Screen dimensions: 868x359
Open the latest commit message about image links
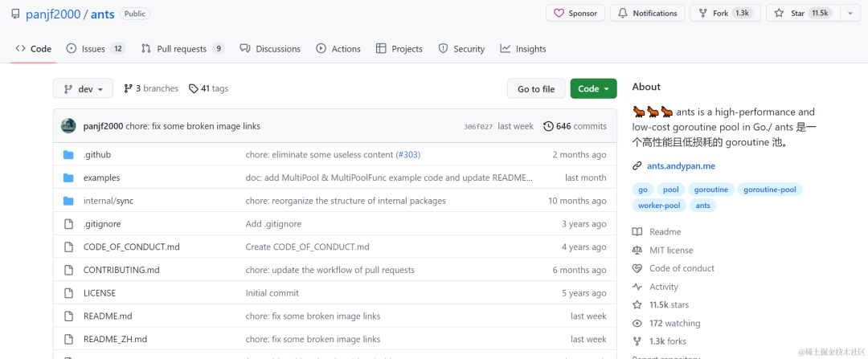[x=193, y=126]
